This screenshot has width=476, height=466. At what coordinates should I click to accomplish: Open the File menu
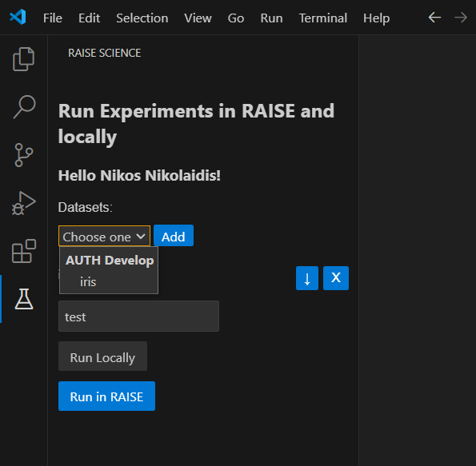click(x=53, y=18)
